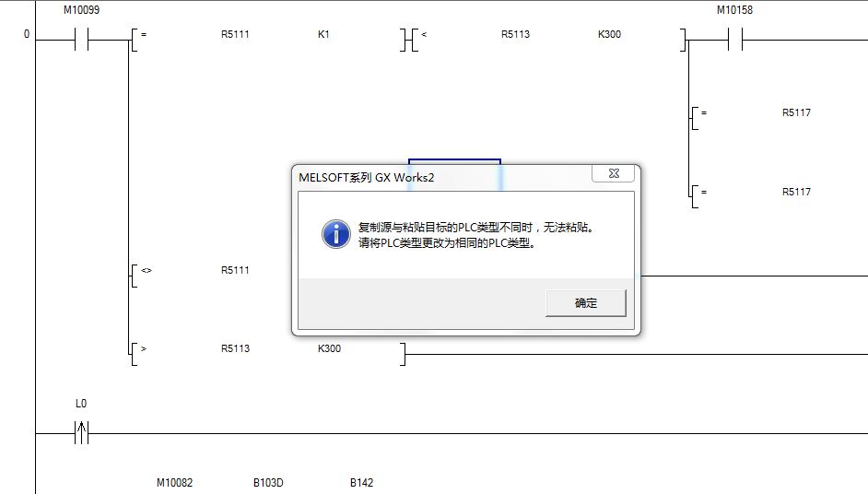Select the M10158 normally open contact
The image size is (868, 494).
click(x=734, y=40)
